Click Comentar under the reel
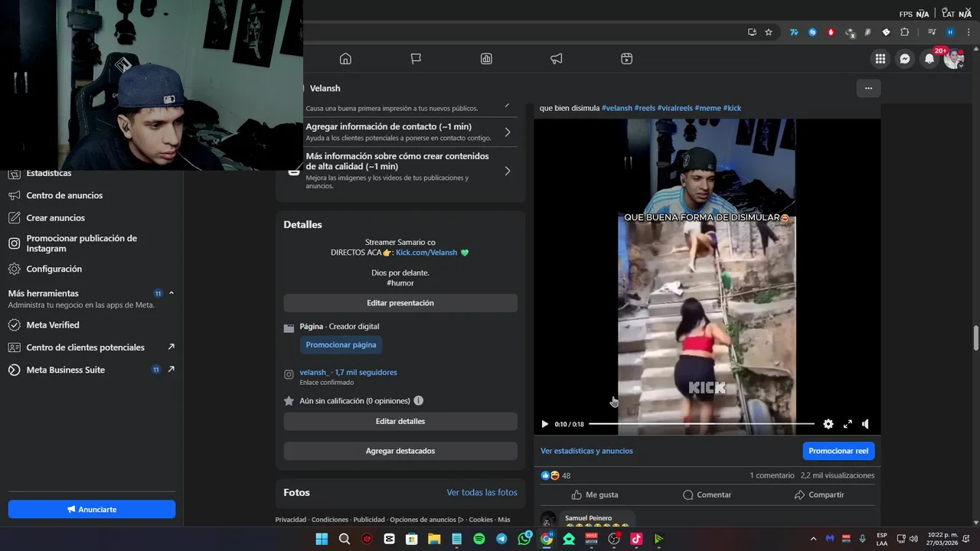The image size is (980, 551). point(707,494)
